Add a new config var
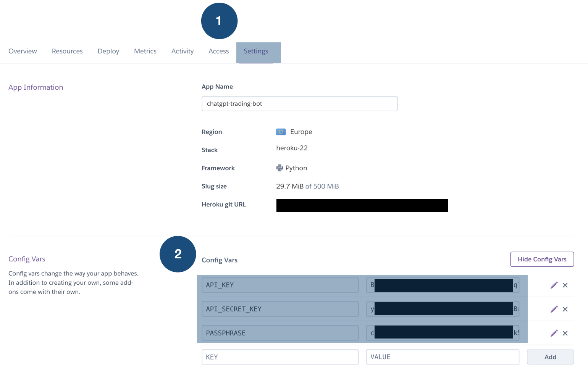Image resolution: width=588 pixels, height=374 pixels. click(x=550, y=357)
